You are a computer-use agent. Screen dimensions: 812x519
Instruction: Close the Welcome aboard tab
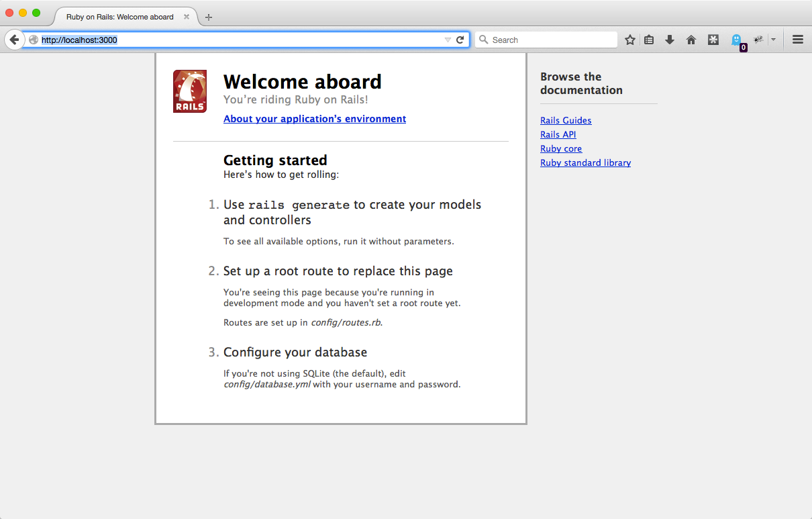tap(187, 17)
